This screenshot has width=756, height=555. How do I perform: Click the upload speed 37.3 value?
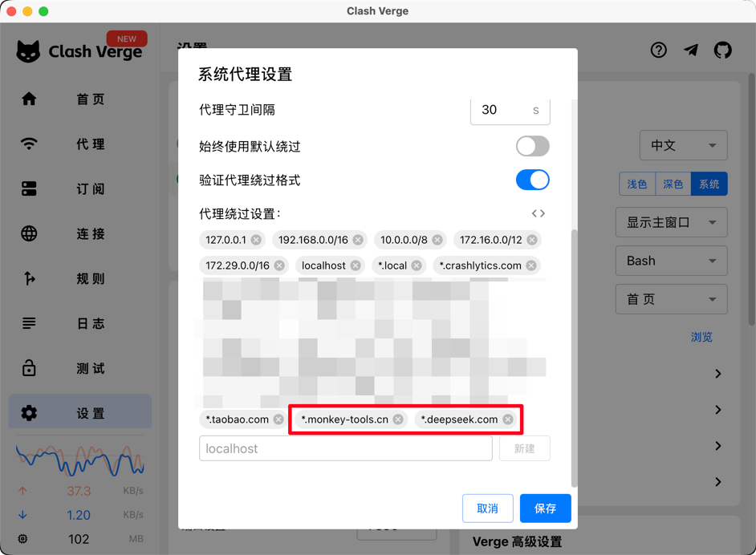79,491
